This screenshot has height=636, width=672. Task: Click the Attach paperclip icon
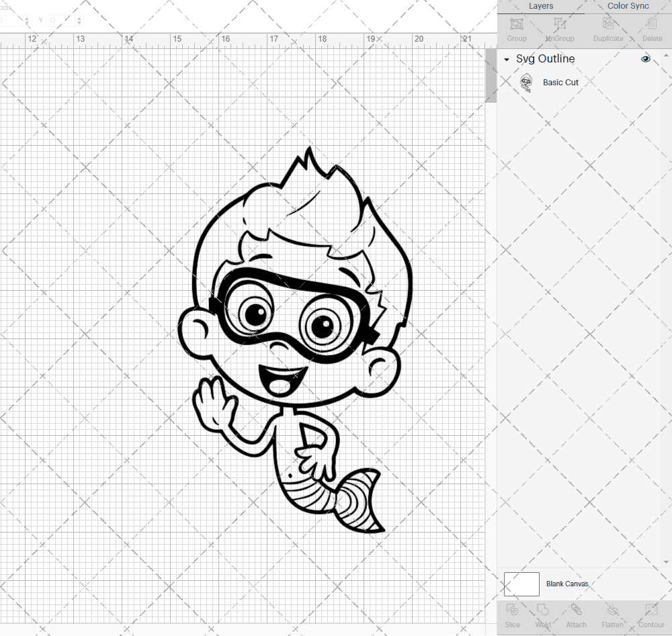point(576,610)
